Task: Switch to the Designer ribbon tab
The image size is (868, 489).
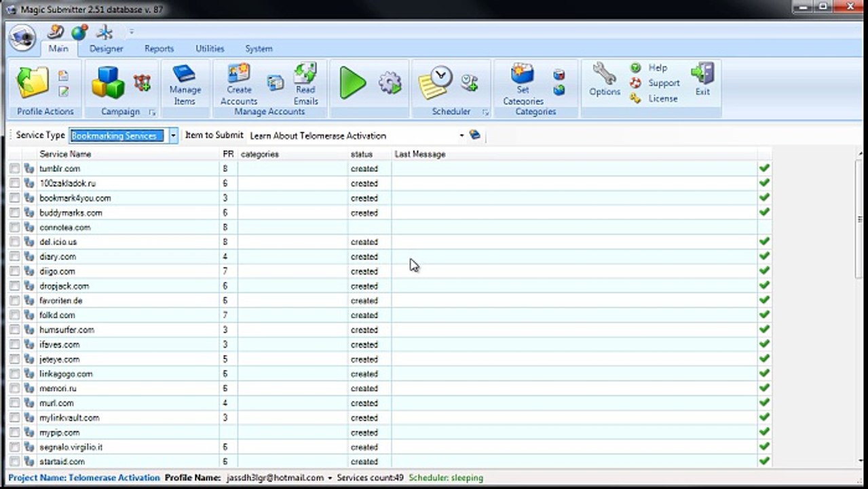Action: pyautogui.click(x=107, y=49)
